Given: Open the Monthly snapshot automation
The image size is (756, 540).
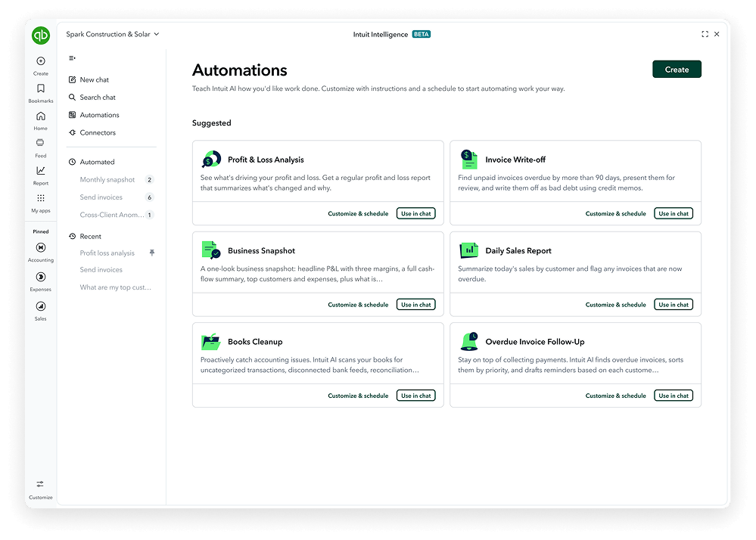Looking at the screenshot, I should coord(107,180).
